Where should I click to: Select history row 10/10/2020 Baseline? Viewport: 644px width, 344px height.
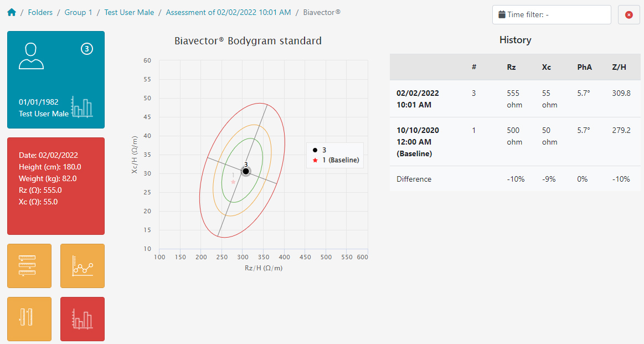(515, 142)
